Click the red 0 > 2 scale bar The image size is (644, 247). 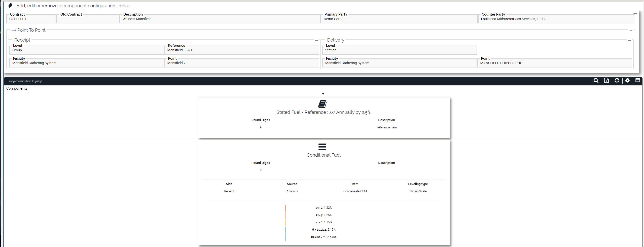tap(286, 208)
